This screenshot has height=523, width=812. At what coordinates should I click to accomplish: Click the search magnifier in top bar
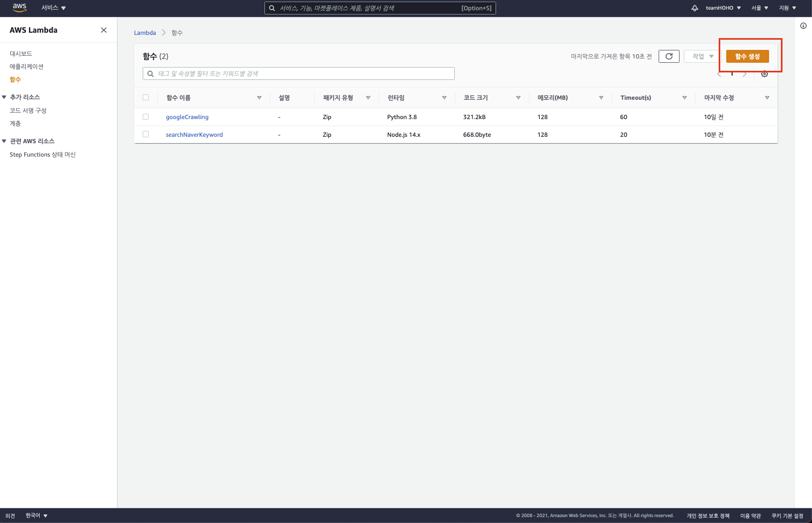[272, 8]
